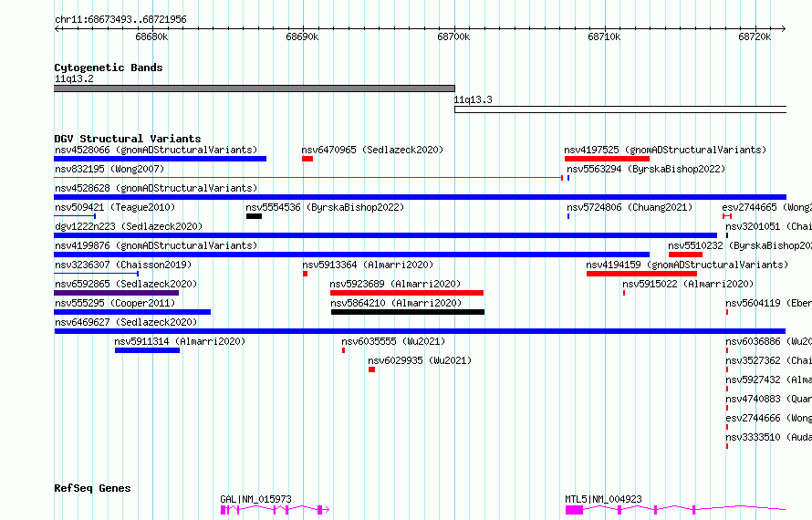812x520 pixels.
Task: Click the nsv832195 Wong2007 variant label
Action: click(109, 170)
